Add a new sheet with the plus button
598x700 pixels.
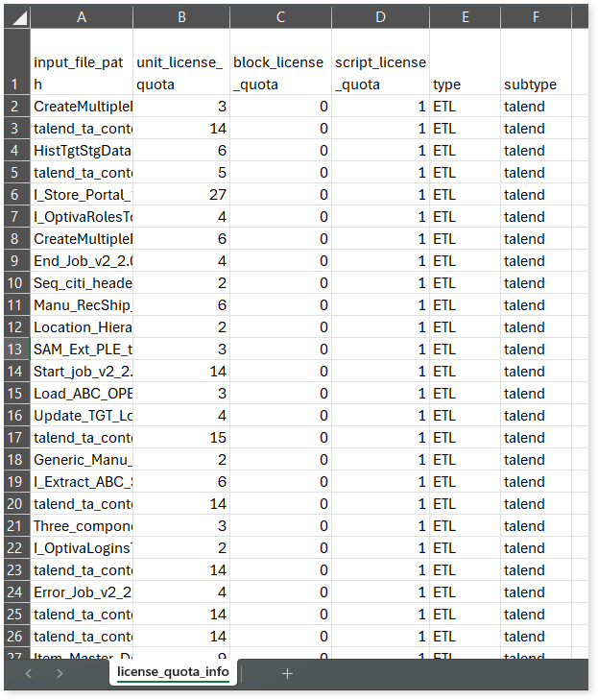287,673
